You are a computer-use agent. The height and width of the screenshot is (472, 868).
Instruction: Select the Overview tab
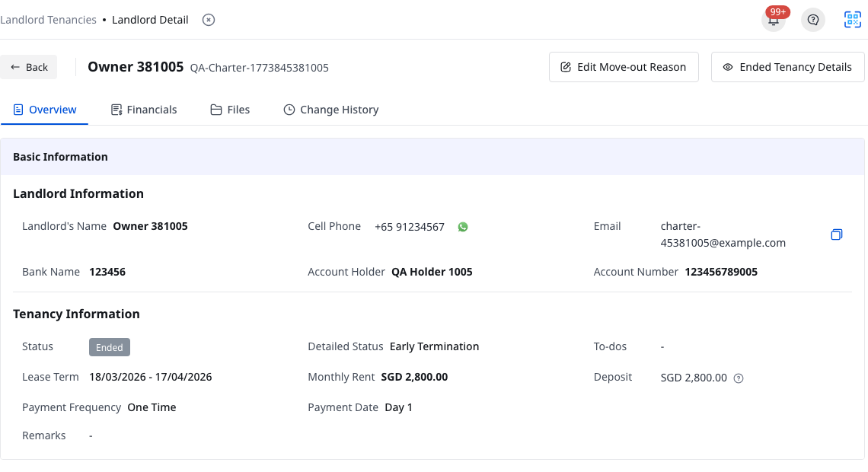[44, 110]
